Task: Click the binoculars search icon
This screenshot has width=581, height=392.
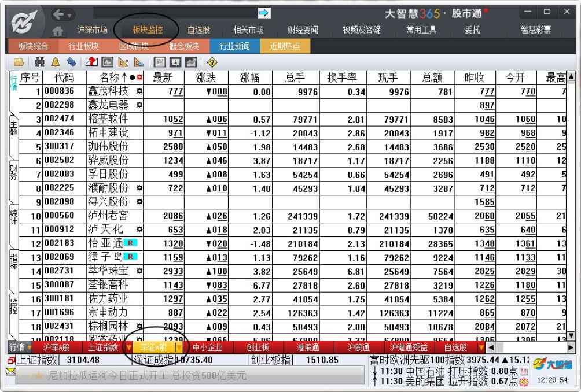Action: tap(40, 62)
